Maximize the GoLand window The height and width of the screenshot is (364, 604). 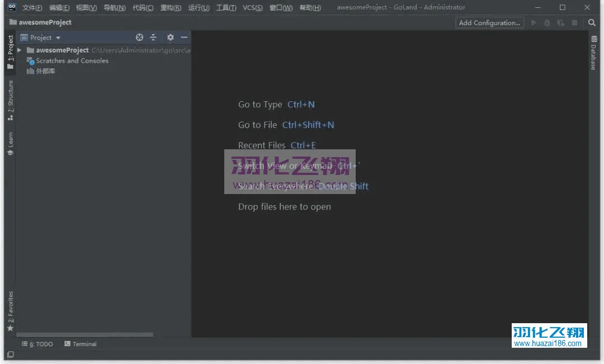(563, 7)
